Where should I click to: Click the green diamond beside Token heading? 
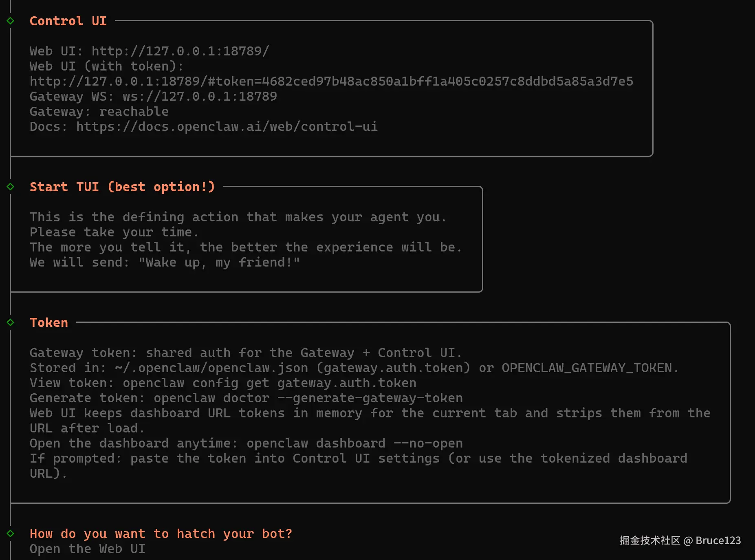coord(11,322)
